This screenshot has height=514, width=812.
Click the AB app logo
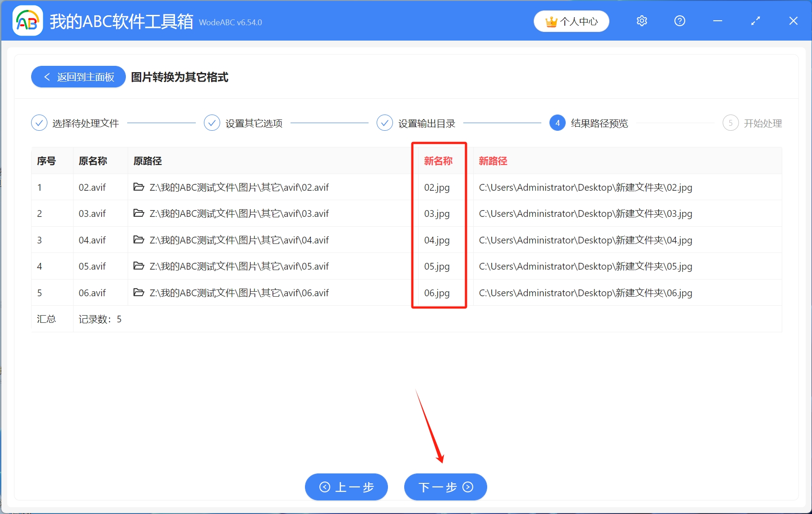27,20
